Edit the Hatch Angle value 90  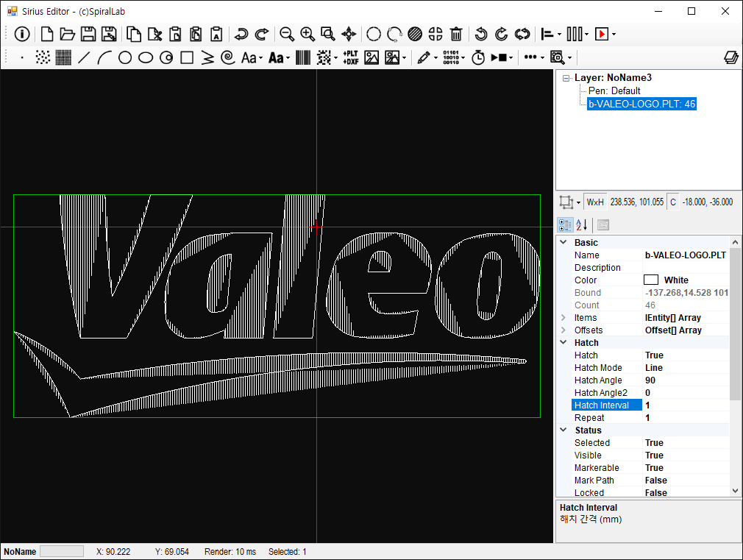pyautogui.click(x=685, y=380)
